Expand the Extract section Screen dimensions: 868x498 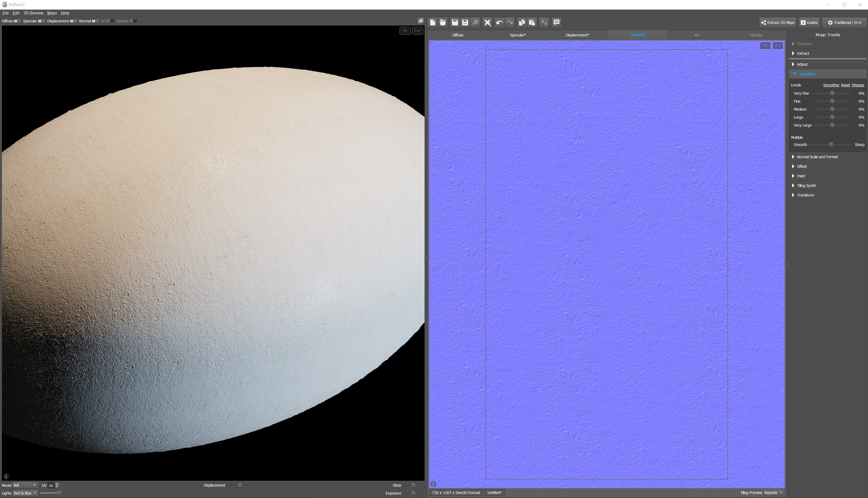click(x=828, y=53)
